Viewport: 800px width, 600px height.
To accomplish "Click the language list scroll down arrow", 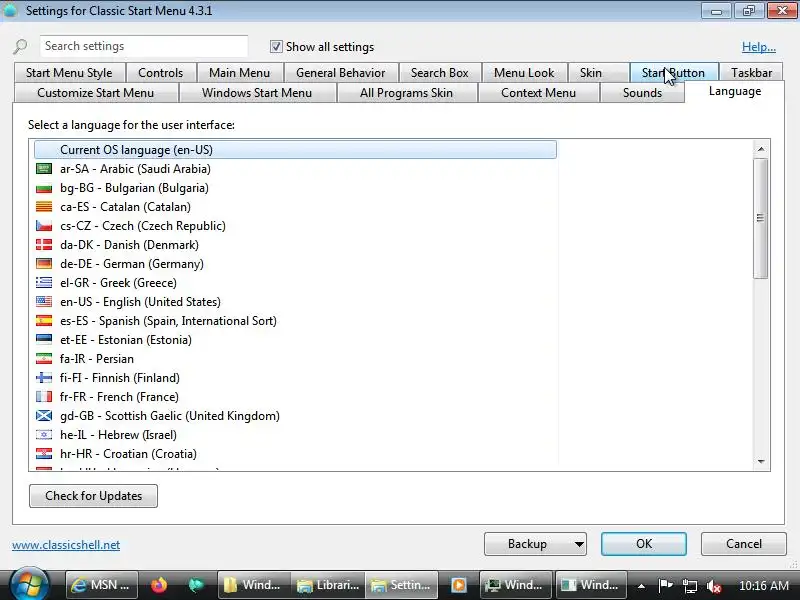I will pos(761,461).
